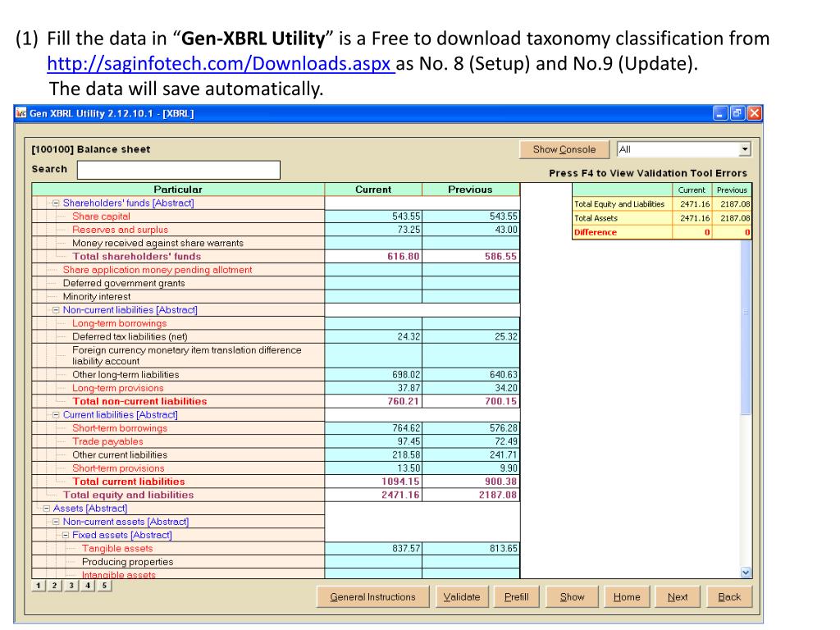Select the Share capital row label
The width and height of the screenshot is (840, 630).
[101, 217]
